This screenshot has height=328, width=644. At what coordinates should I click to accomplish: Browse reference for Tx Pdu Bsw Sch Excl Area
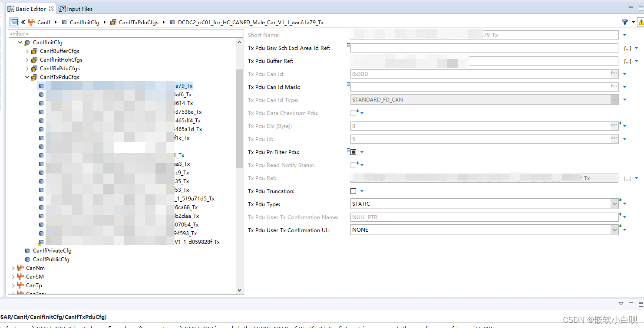[627, 49]
